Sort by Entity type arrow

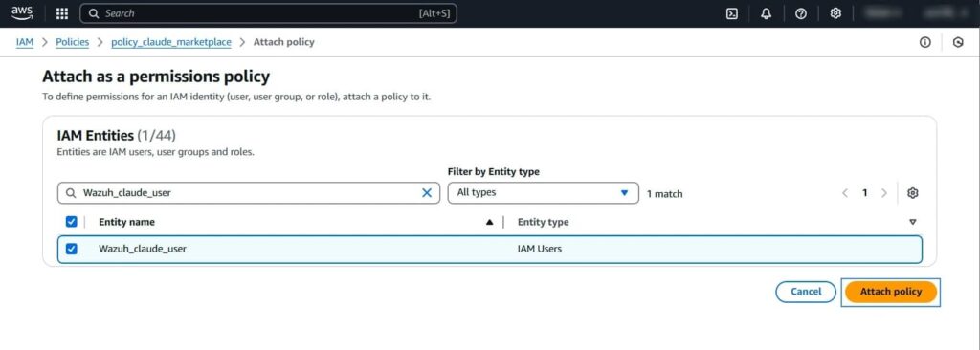pos(912,222)
